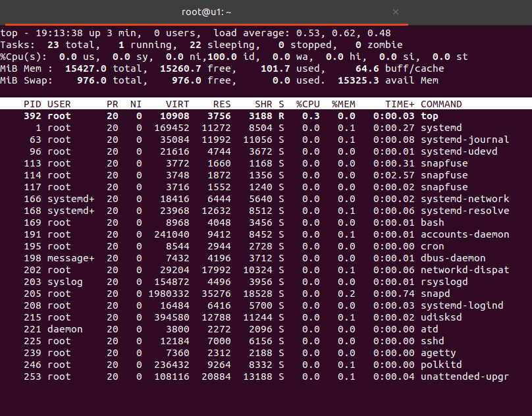Click the bash command entry
The height and width of the screenshot is (416, 532).
[x=432, y=222]
